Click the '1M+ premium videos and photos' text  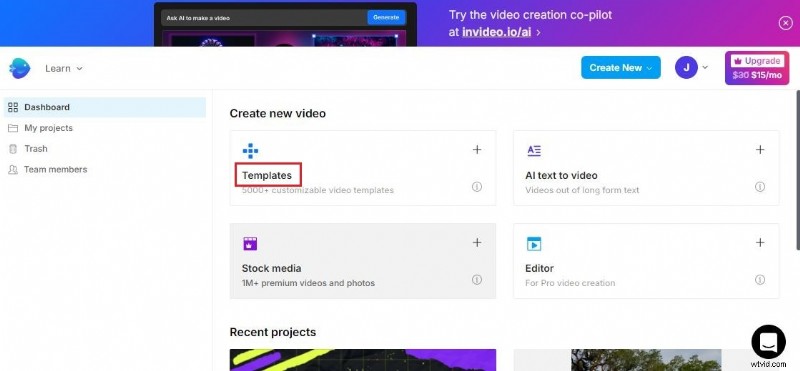pos(308,283)
